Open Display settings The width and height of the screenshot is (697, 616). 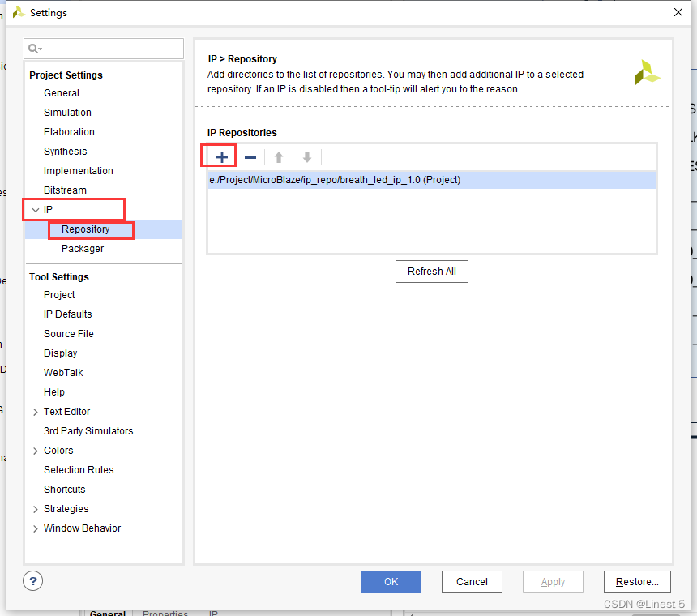point(61,353)
